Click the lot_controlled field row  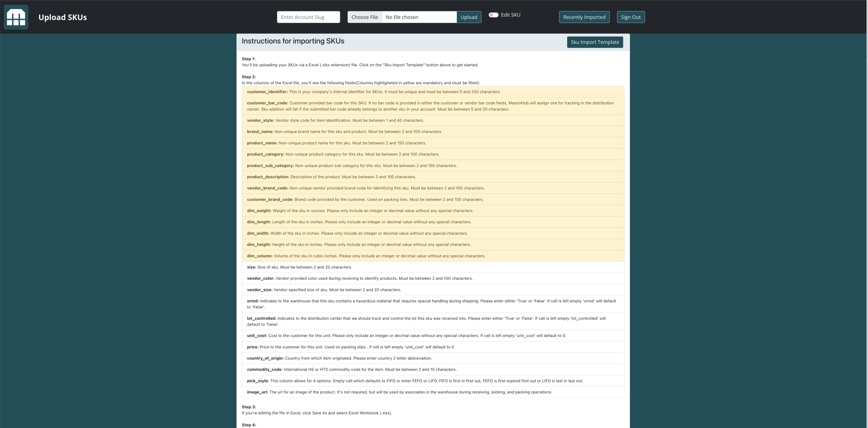433,321
